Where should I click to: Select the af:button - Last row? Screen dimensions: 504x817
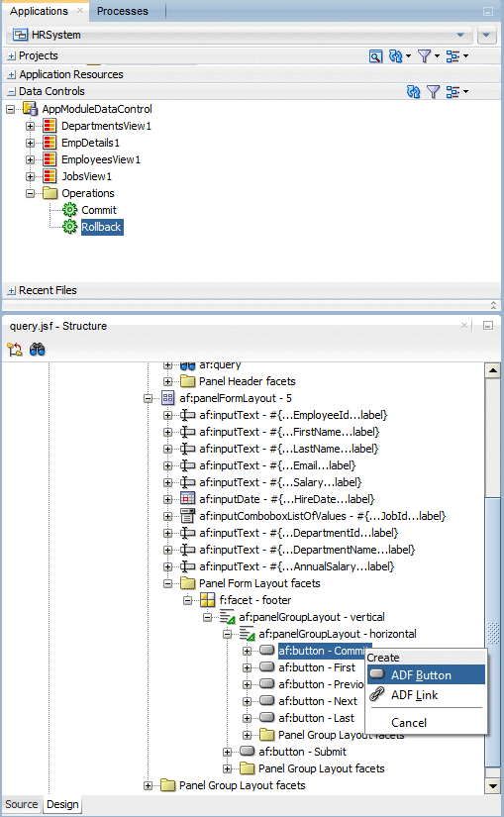coord(317,718)
